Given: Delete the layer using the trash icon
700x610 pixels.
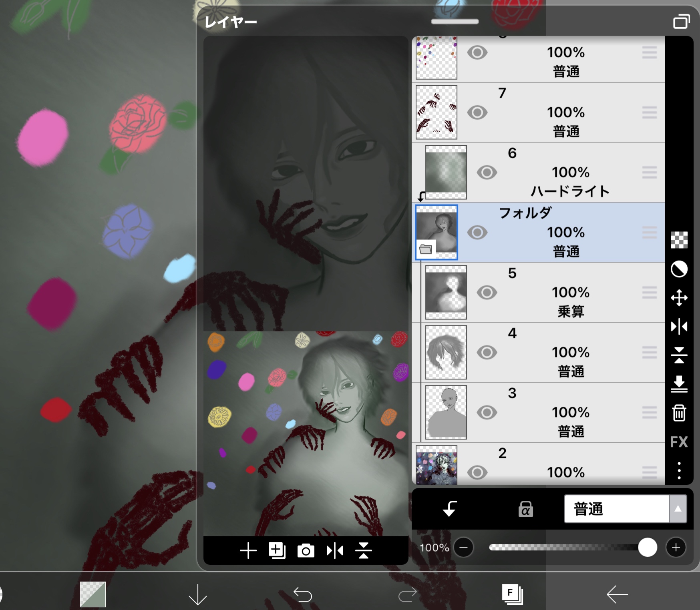Looking at the screenshot, I should [679, 413].
